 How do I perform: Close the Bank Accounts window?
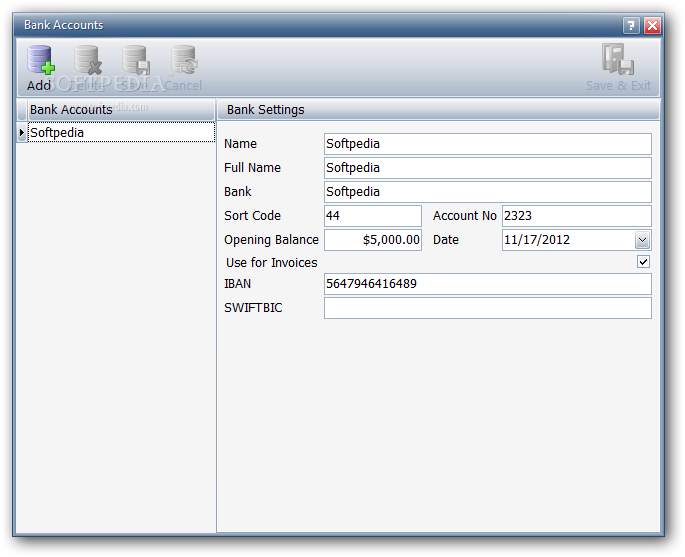coord(652,25)
